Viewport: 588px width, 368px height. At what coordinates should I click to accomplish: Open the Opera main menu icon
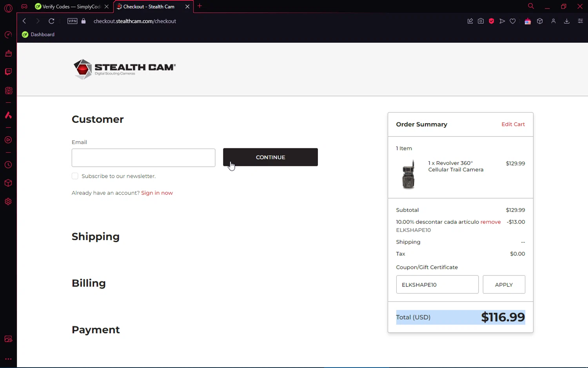(8, 8)
